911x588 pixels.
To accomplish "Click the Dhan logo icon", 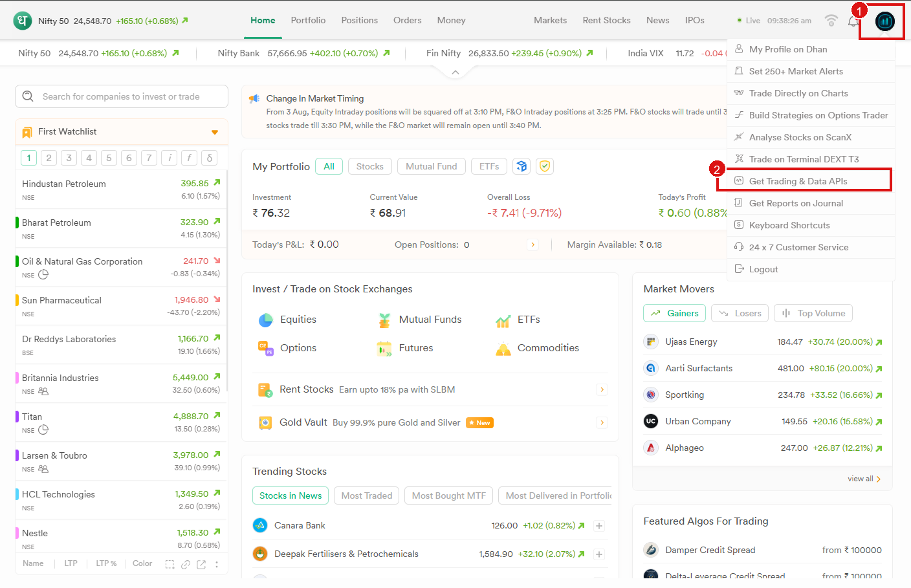I will tap(23, 21).
